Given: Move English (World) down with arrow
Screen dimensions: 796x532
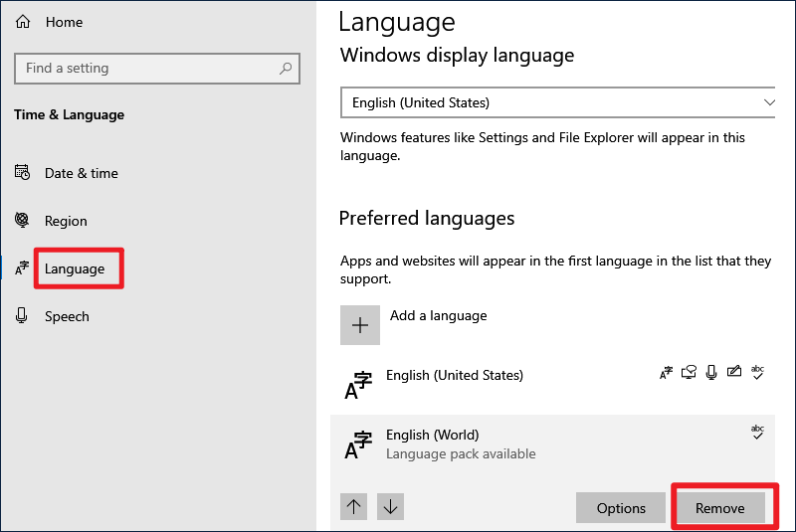Looking at the screenshot, I should click(x=390, y=506).
